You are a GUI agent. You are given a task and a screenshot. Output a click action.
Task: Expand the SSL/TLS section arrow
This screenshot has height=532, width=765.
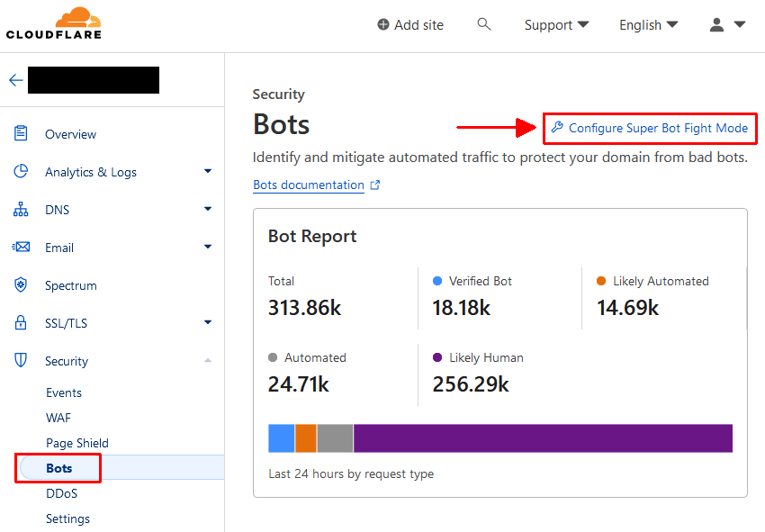click(208, 322)
